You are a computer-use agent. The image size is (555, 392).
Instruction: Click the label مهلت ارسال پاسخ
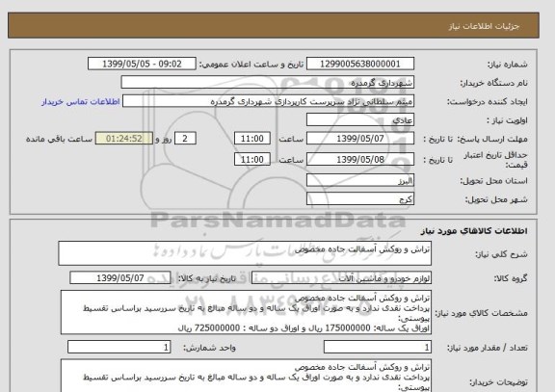[491, 139]
